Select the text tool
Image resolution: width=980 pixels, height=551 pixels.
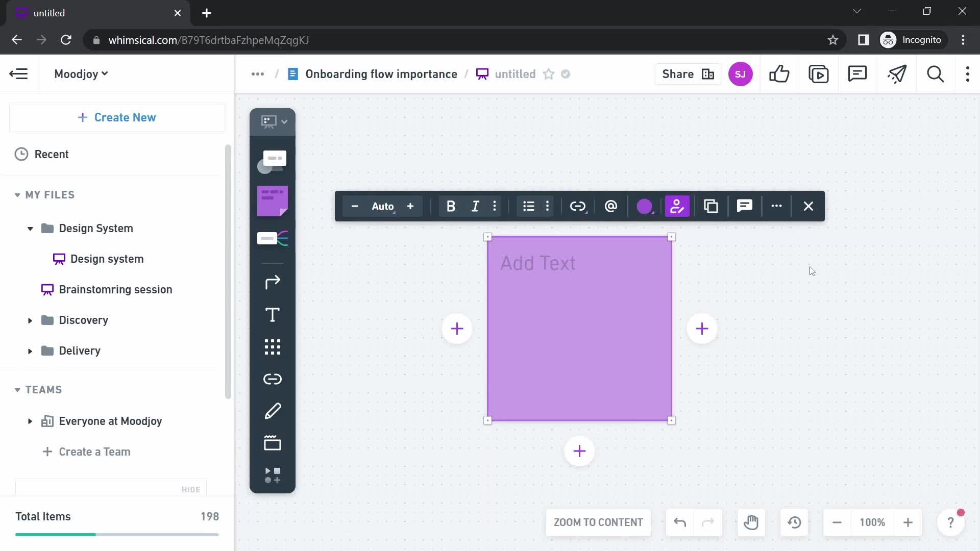click(x=273, y=315)
